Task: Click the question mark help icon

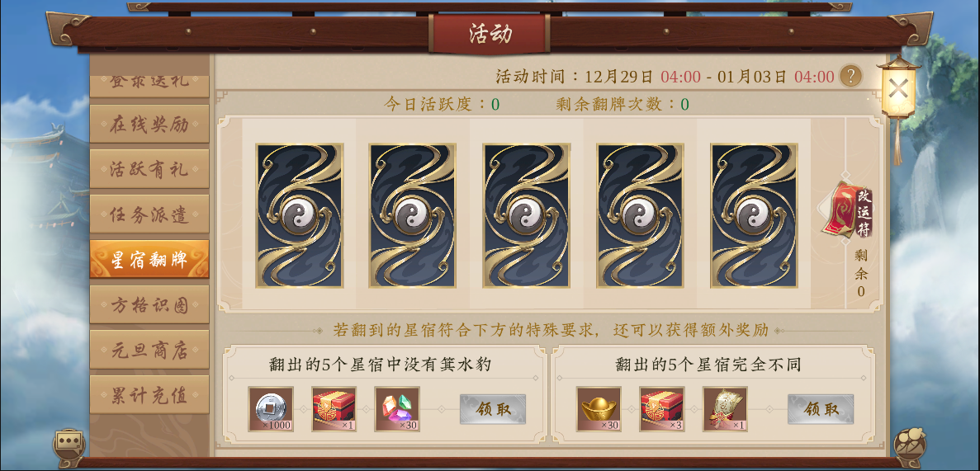Action: point(850,76)
